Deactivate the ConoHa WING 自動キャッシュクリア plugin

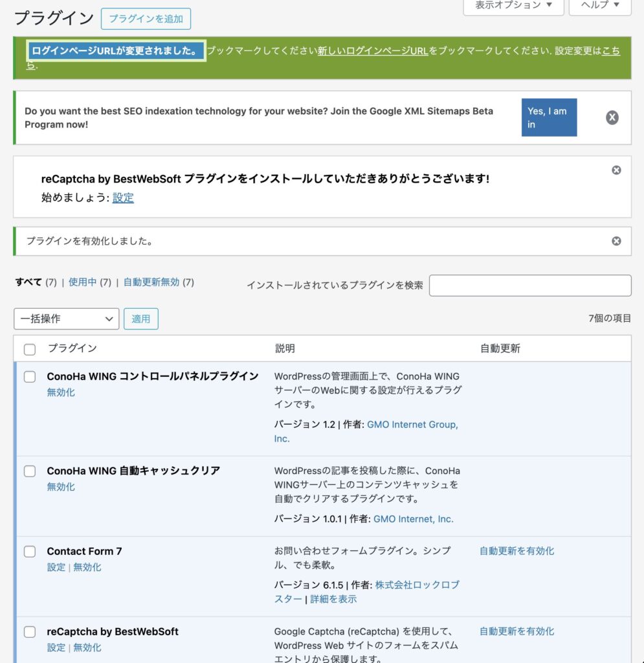61,487
